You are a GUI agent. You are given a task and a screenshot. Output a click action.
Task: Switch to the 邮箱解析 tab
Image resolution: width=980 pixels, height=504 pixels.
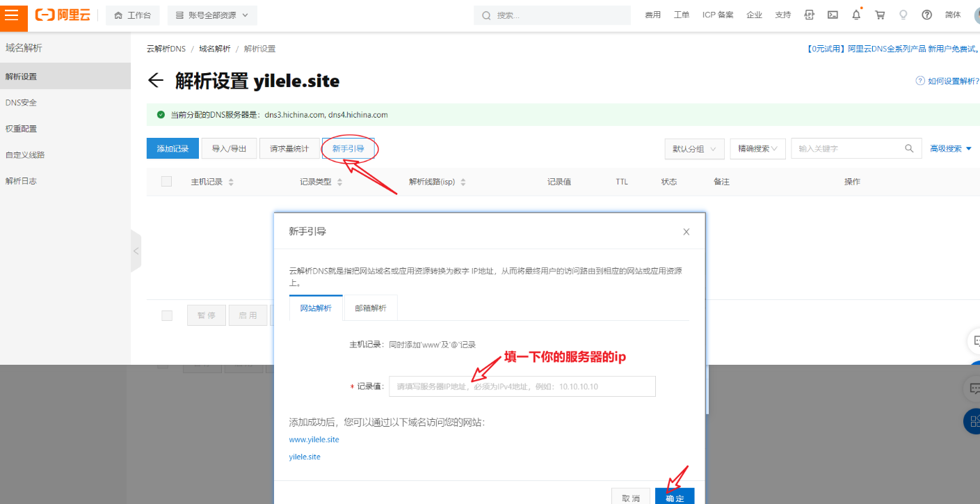371,308
